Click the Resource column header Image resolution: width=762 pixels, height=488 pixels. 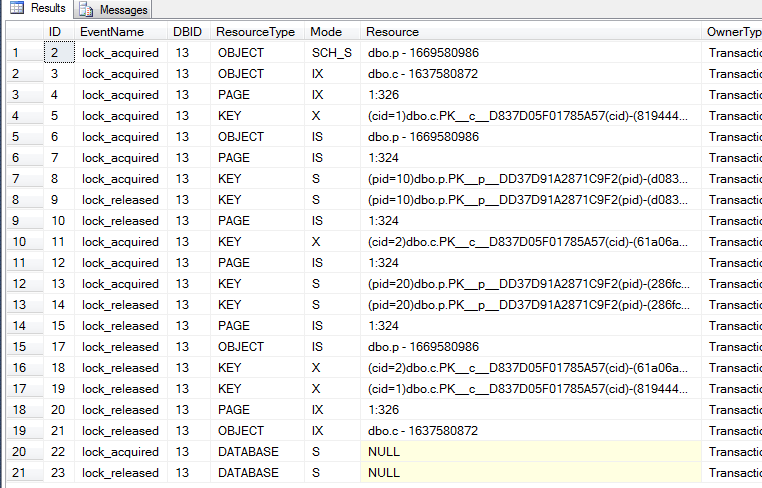point(392,32)
